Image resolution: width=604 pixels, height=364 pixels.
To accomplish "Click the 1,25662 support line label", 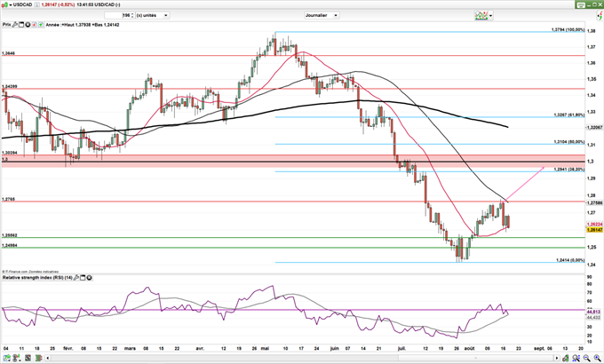I will [x=9, y=235].
